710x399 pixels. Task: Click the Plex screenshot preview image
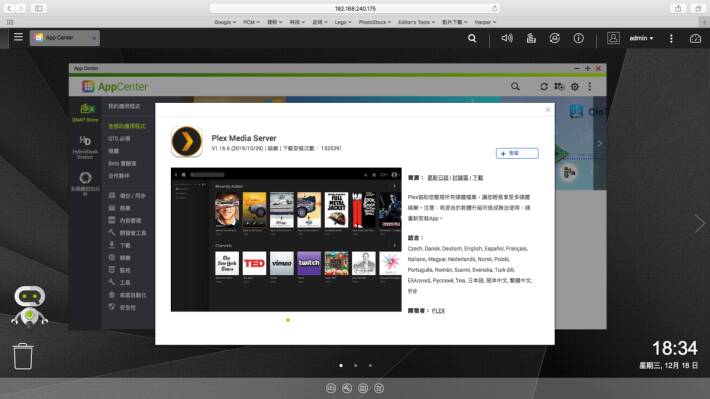point(286,240)
